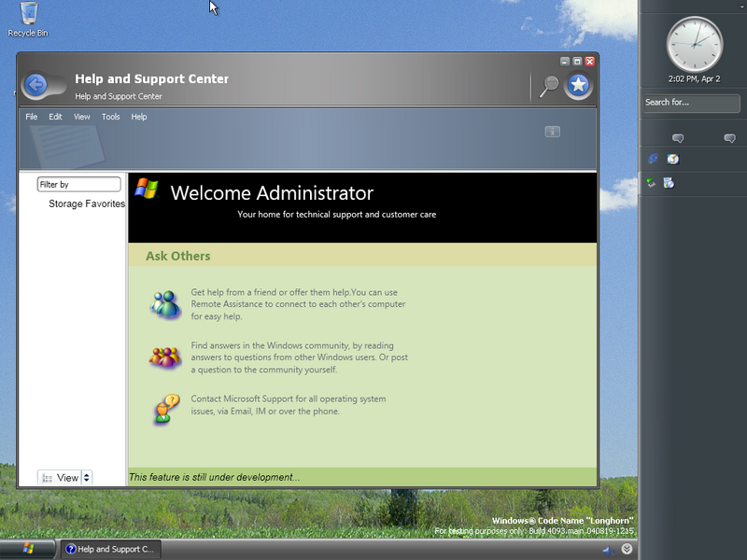The image size is (747, 560).
Task: Close the Help and Support Center window
Action: click(590, 62)
